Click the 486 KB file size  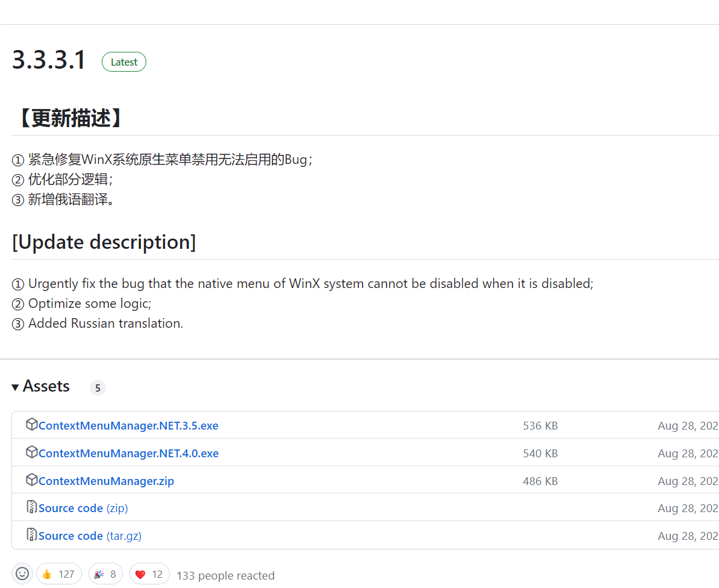pos(540,481)
